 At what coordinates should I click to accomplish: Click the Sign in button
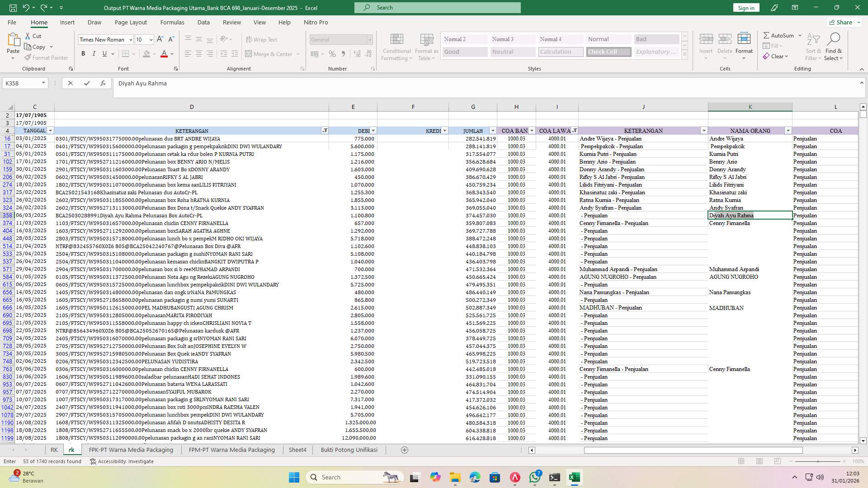pyautogui.click(x=745, y=8)
